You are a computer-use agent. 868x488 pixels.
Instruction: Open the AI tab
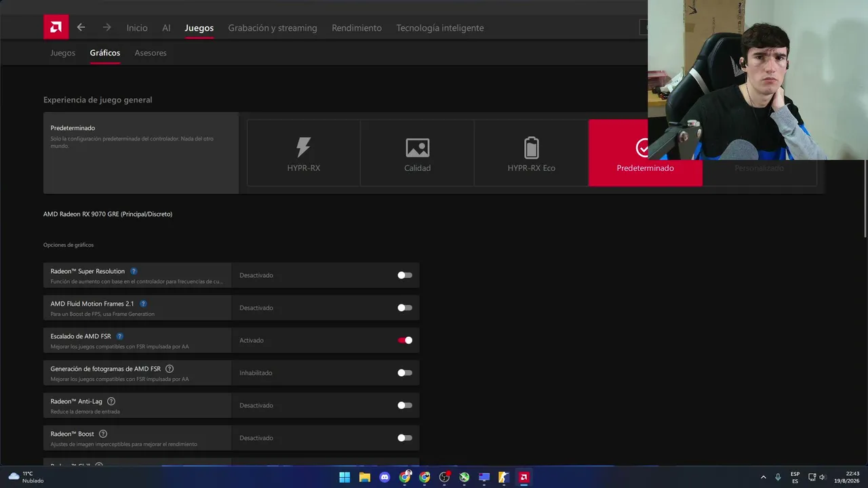tap(166, 28)
